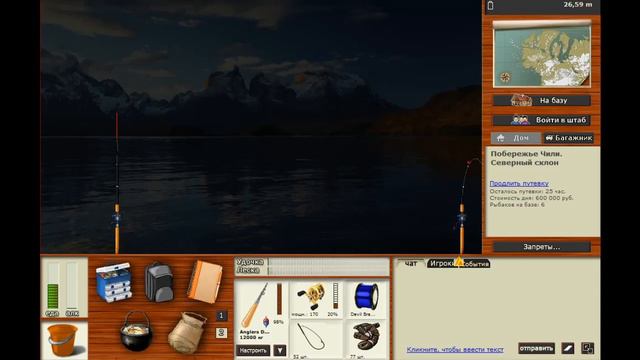Click the Настроить button

(x=253, y=350)
